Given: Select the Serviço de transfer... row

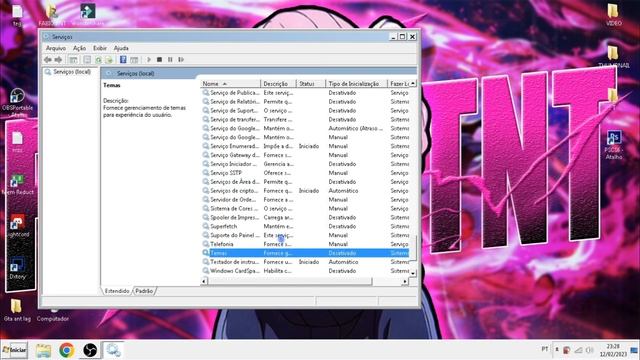Looking at the screenshot, I should pyautogui.click(x=305, y=120).
